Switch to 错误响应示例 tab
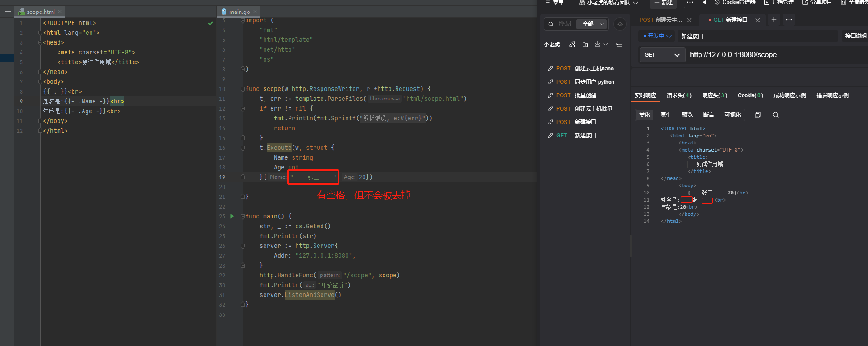 (832, 95)
